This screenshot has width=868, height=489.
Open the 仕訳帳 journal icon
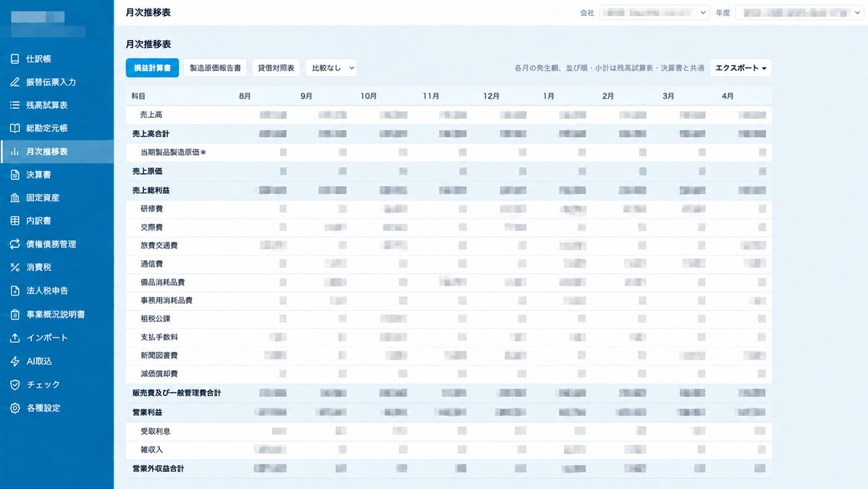click(x=15, y=59)
